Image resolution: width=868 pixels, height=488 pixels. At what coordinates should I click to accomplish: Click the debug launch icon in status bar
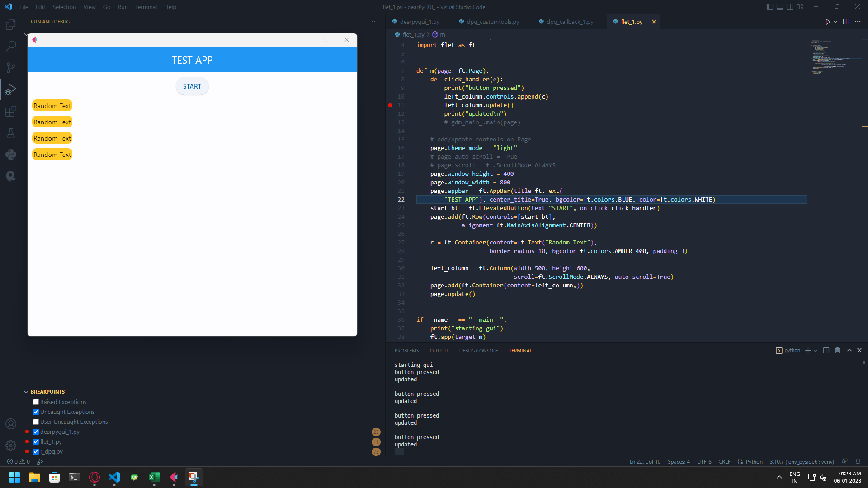pos(40,462)
